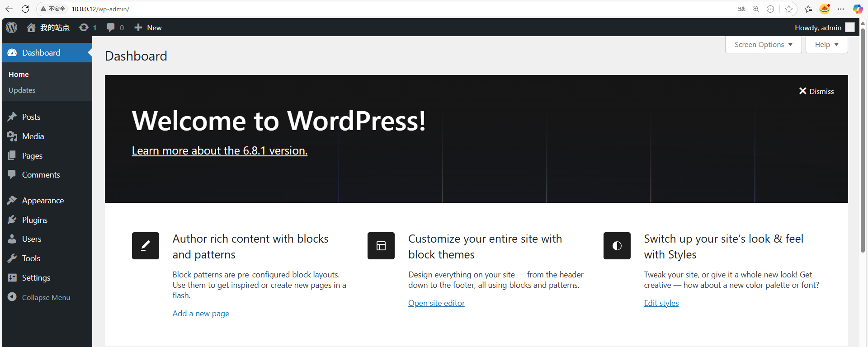Click the pencil edit icon tile
The image size is (868, 347).
click(x=146, y=246)
